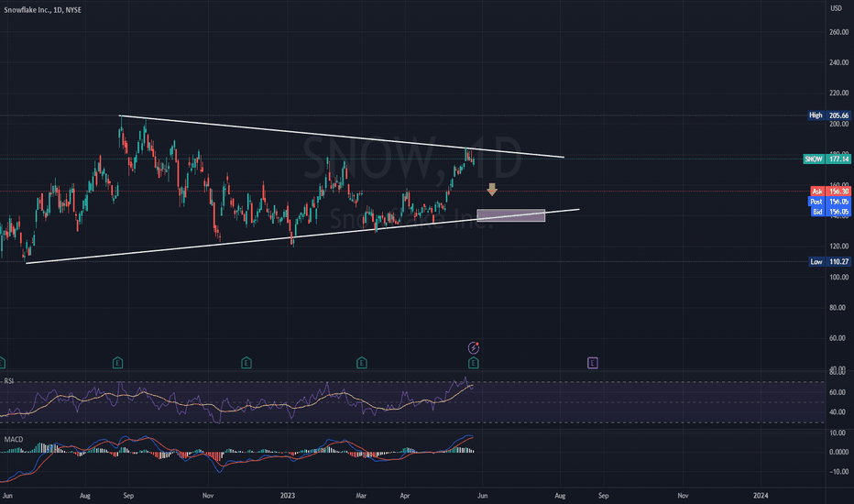Click the 220.00 price axis label
854x504 pixels.
tap(838, 93)
